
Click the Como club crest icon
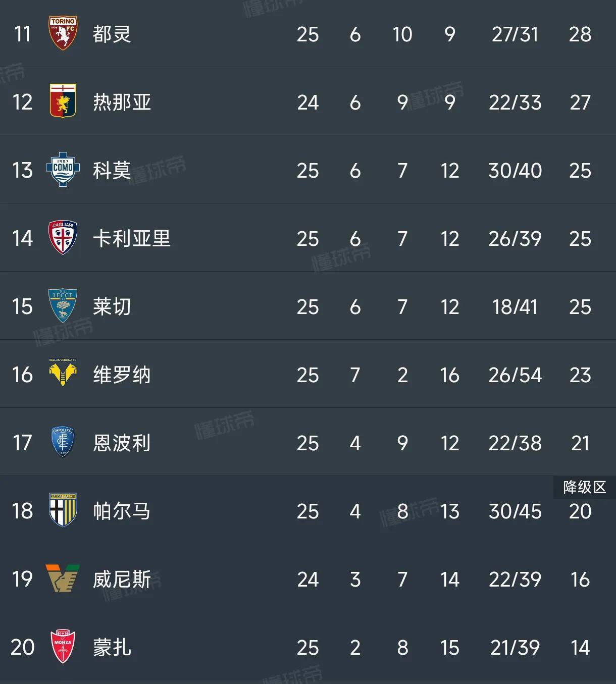click(x=62, y=170)
